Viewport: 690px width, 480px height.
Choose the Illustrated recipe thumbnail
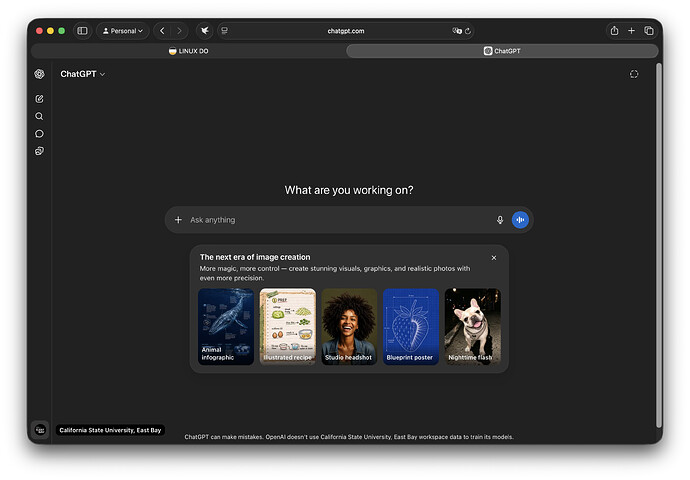[x=287, y=326]
